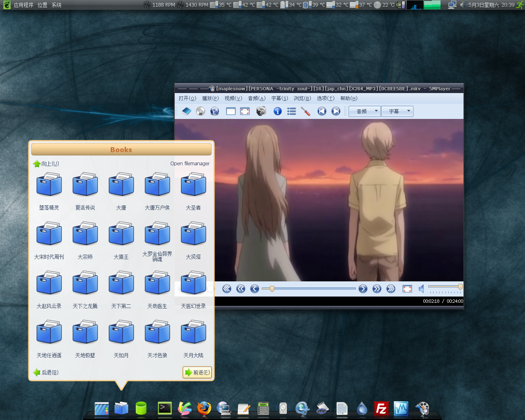Take a screenshot with the camera icon

point(261,111)
